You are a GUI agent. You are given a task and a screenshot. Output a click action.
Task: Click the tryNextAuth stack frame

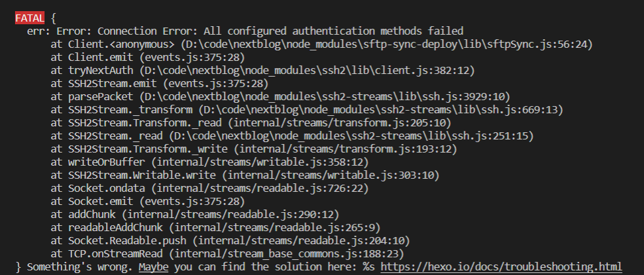(x=263, y=71)
